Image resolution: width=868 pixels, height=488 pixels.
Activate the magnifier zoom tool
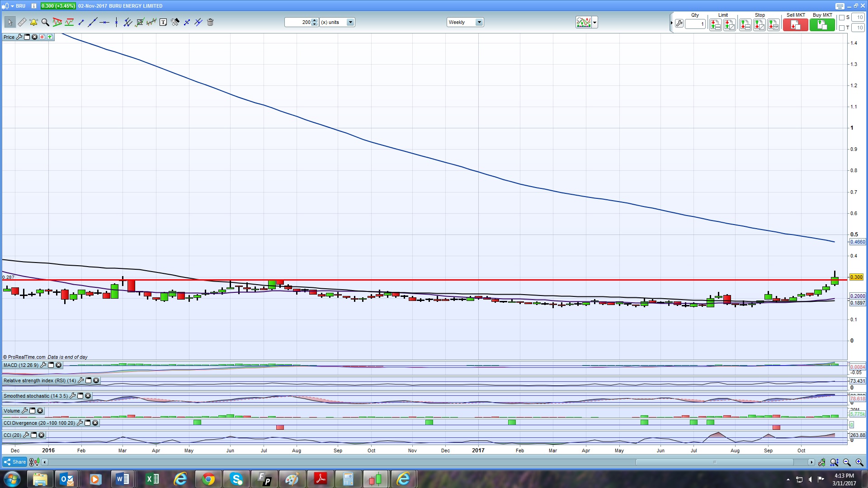point(45,22)
